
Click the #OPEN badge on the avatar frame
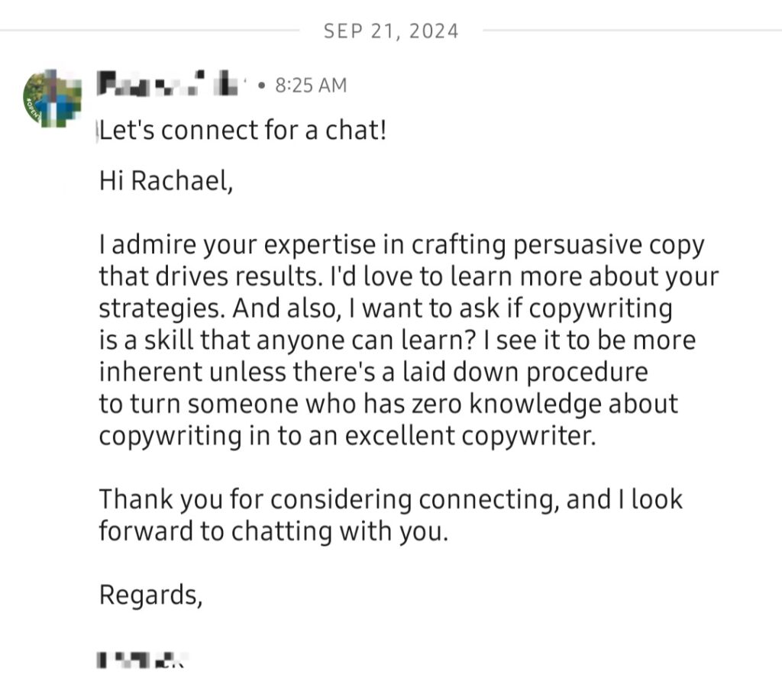pyautogui.click(x=32, y=109)
